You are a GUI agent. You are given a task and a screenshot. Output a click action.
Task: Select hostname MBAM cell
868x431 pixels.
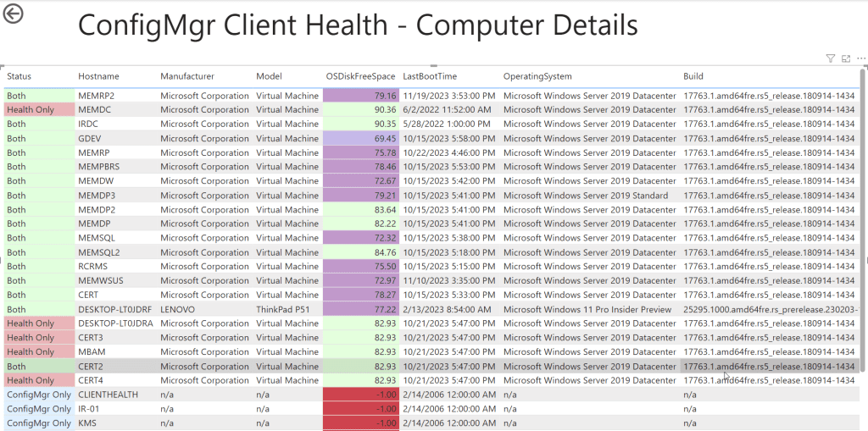116,352
